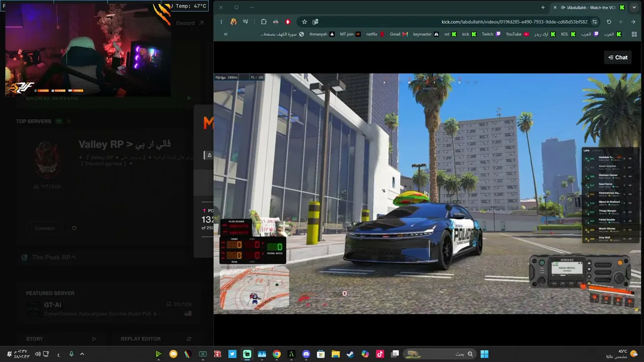Open the keymaster bookmark

[x=426, y=34]
